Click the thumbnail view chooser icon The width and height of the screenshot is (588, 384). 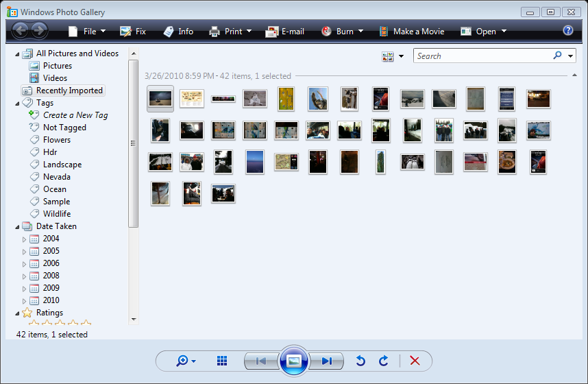(x=387, y=56)
